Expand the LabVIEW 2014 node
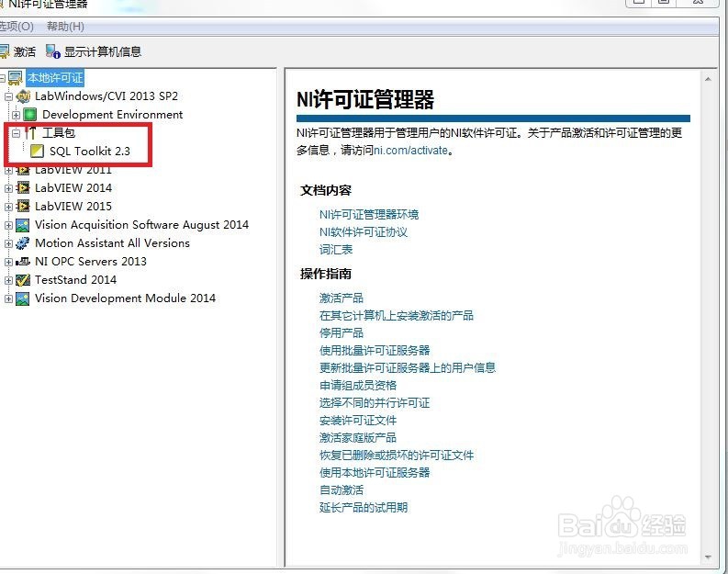The image size is (728, 574). (8, 188)
